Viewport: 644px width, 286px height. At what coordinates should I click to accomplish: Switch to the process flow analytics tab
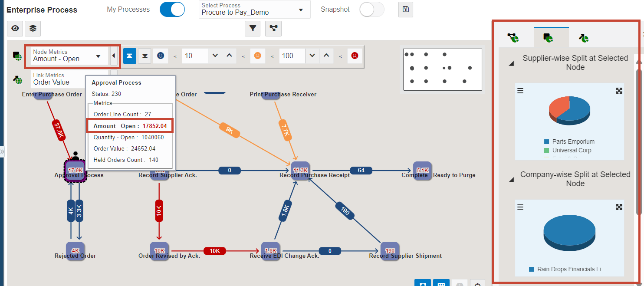pos(514,38)
